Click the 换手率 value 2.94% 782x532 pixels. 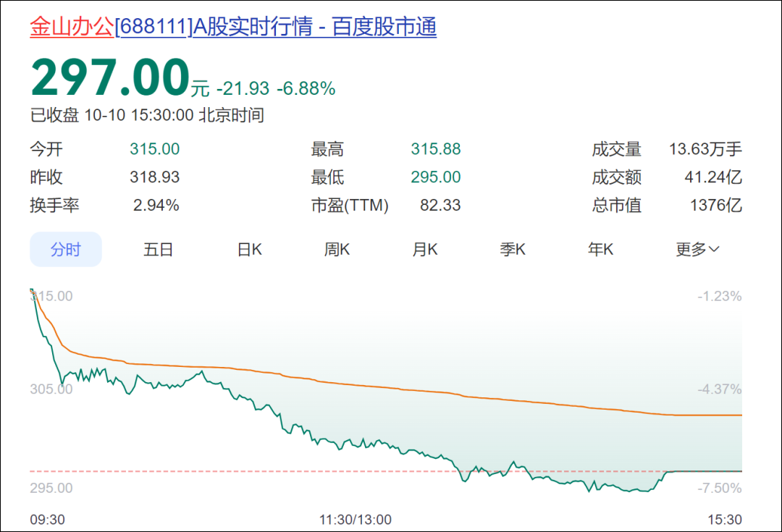(x=156, y=205)
